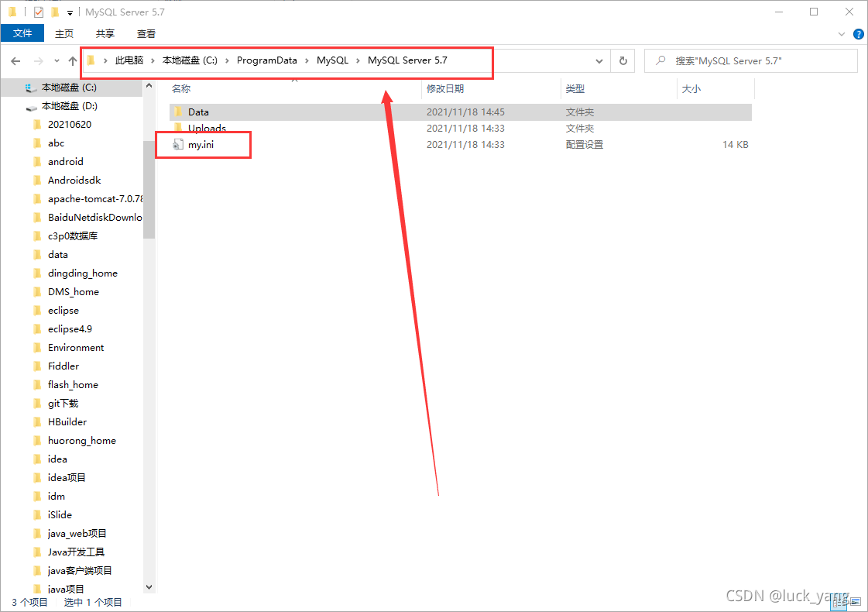The height and width of the screenshot is (612, 868).
Task: Open the BaiduNetdiskDownload folder
Action: pos(95,217)
